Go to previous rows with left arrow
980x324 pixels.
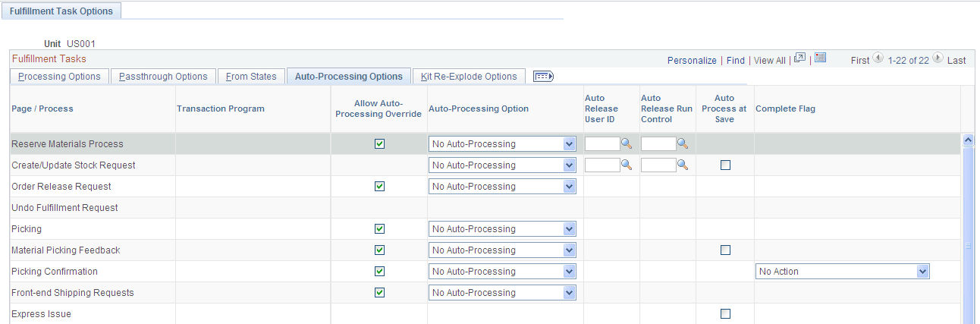coord(878,58)
